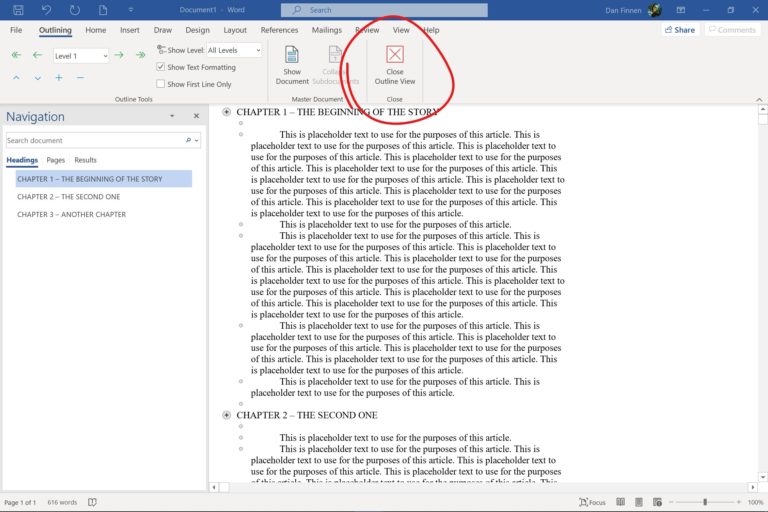Image resolution: width=768 pixels, height=512 pixels.
Task: Click the Share button
Action: [680, 30]
